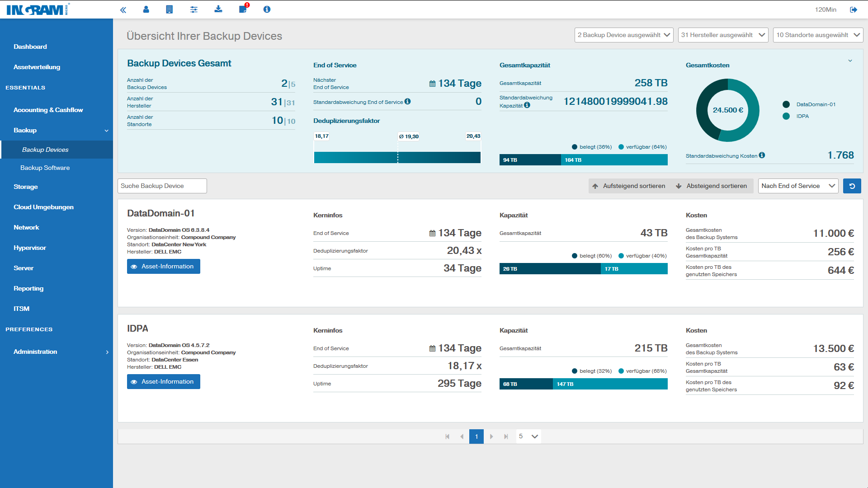Click the download icon in top bar

pos(218,9)
